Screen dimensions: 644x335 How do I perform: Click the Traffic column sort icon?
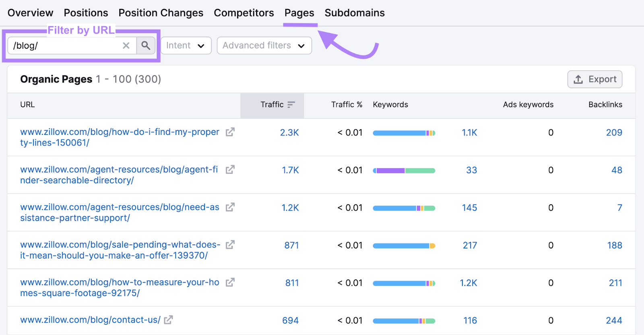pyautogui.click(x=291, y=105)
